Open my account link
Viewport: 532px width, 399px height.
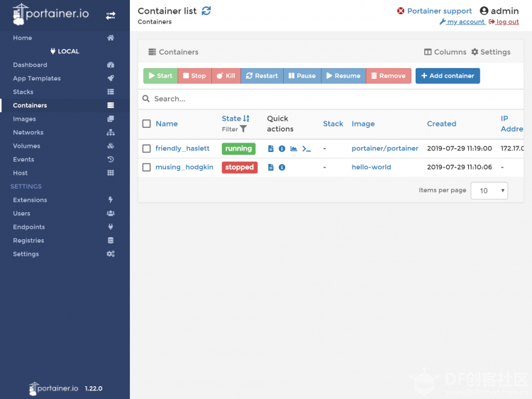point(462,22)
